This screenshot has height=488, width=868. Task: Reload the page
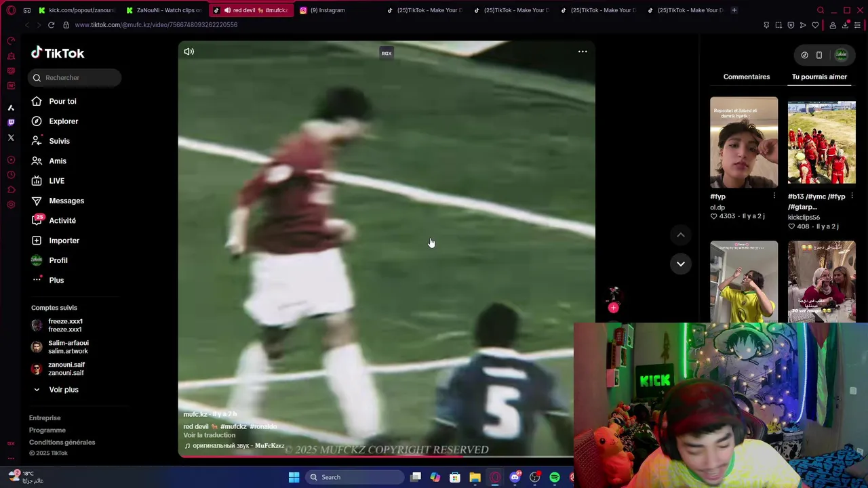tap(51, 25)
